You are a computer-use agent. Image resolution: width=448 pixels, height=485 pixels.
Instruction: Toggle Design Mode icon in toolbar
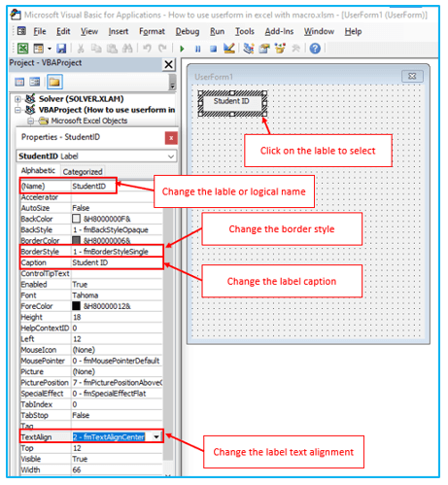point(229,49)
